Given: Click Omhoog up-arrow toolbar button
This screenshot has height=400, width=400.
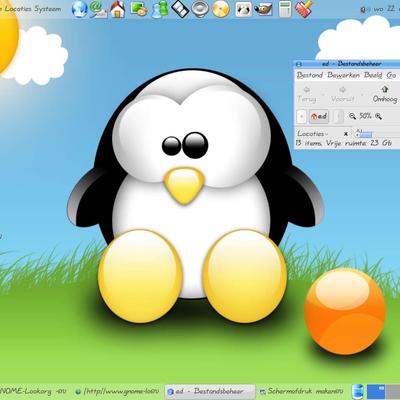Looking at the screenshot, I should coord(385,94).
